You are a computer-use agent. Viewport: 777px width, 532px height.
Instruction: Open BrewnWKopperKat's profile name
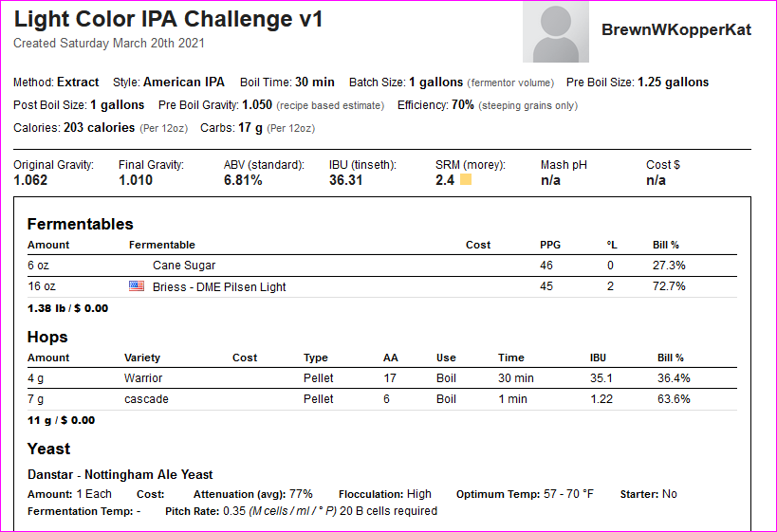(675, 29)
